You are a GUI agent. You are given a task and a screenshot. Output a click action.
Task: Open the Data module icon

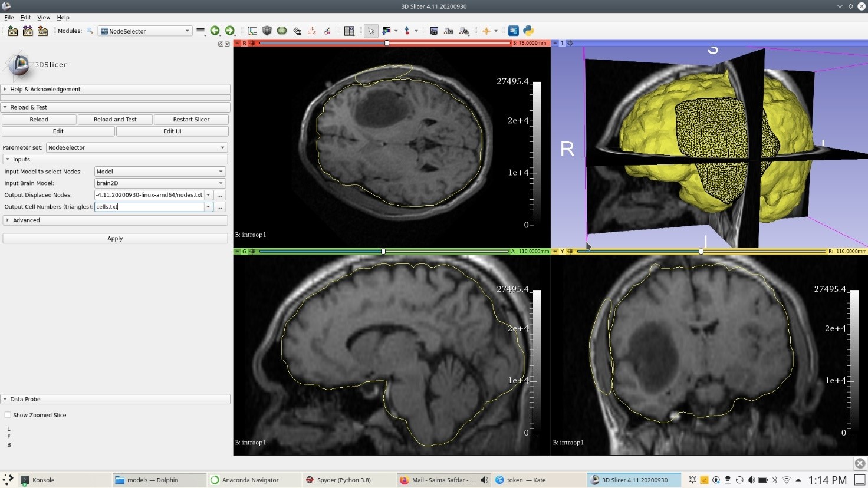tap(252, 31)
